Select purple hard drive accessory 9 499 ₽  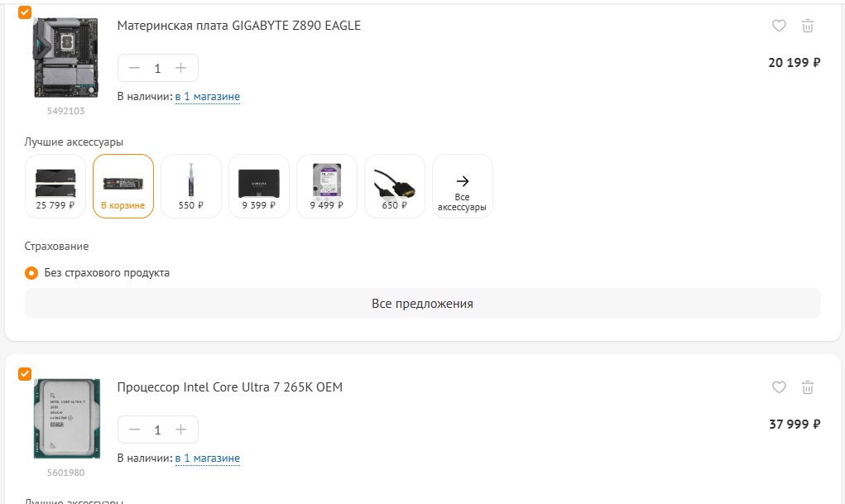(327, 186)
